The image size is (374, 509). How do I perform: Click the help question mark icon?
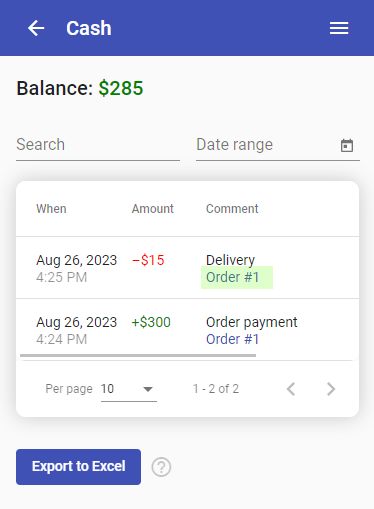click(x=161, y=467)
